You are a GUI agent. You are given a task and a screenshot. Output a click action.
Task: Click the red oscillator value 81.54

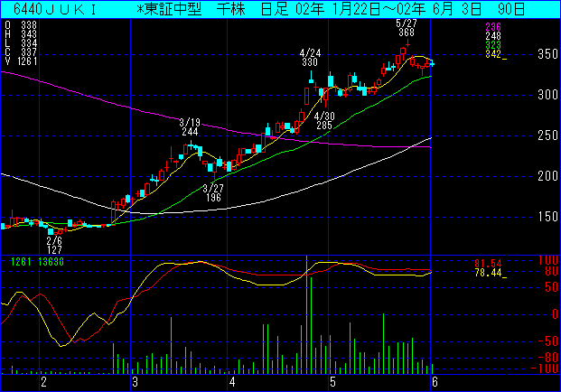(x=488, y=264)
